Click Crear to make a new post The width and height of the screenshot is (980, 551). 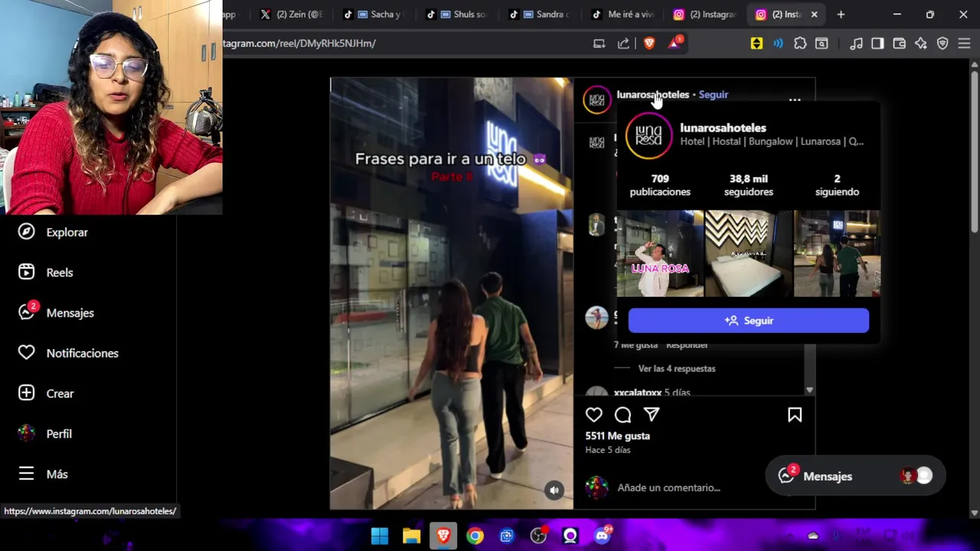click(x=46, y=393)
